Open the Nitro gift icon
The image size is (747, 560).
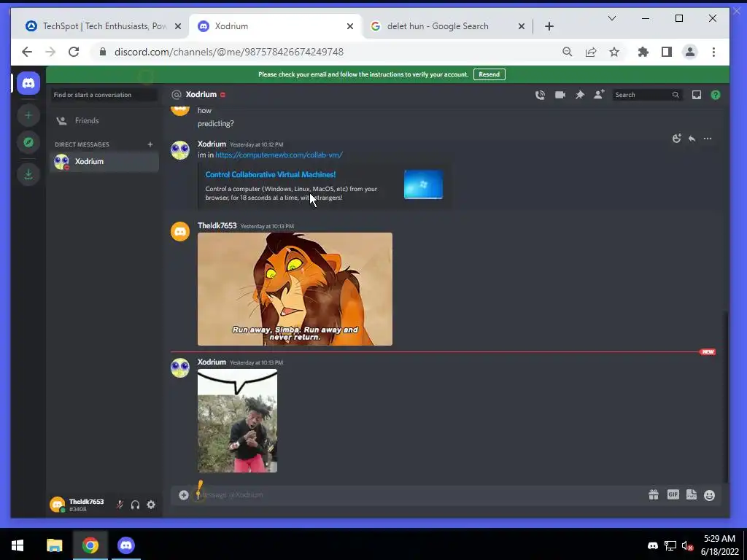click(x=653, y=495)
